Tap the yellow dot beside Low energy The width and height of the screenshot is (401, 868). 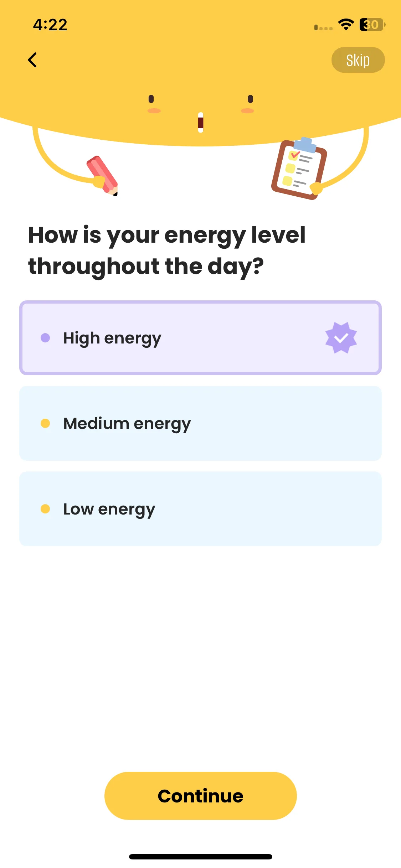[45, 509]
